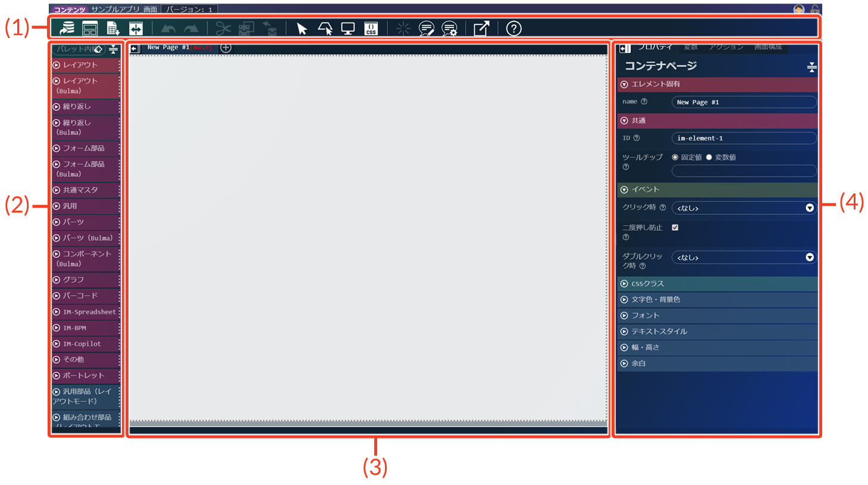Click the comment settings gear icon

coord(450,29)
